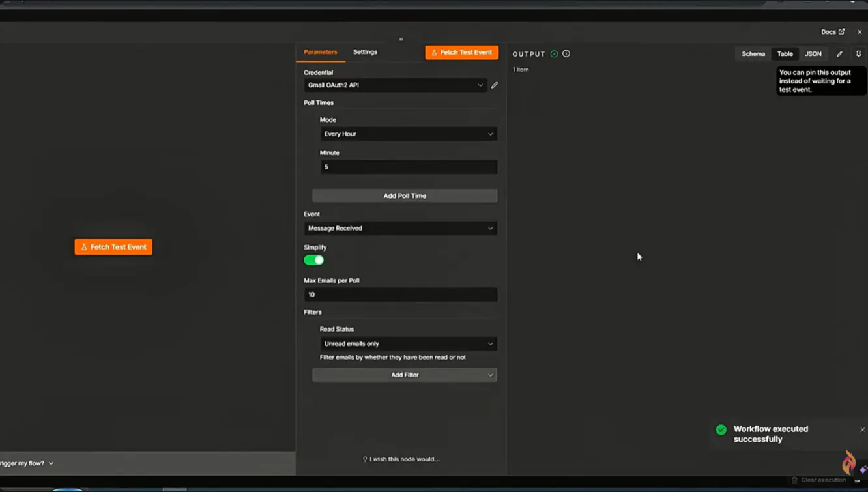The height and width of the screenshot is (492, 868).
Task: Click the Add Poll Time button
Action: point(405,195)
